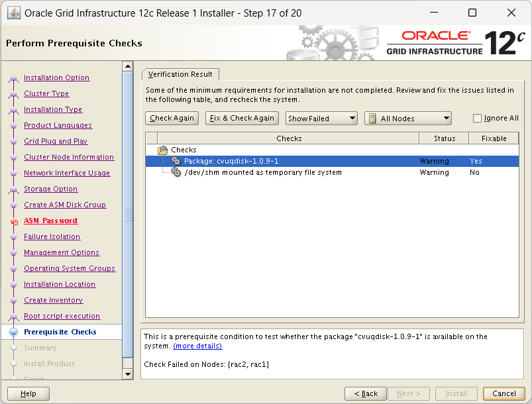
Task: Click the 'Check Failed on Nodes: [rac2, rac1]' text
Action: [206, 364]
